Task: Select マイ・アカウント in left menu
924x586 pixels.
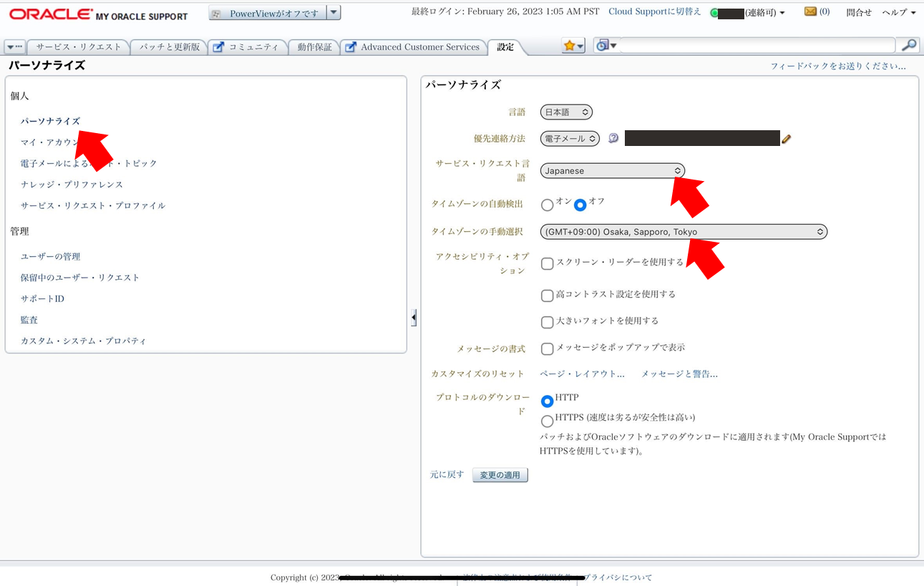Action: (52, 142)
